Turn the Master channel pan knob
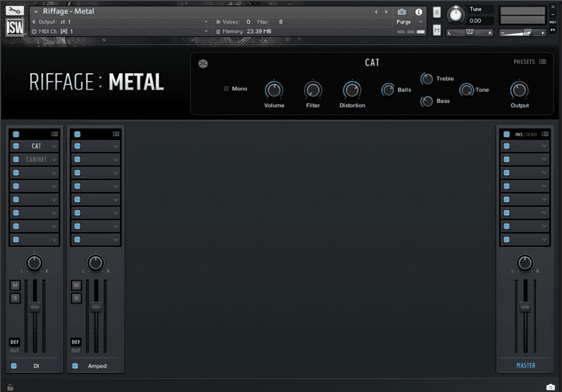562x392 pixels. tap(525, 263)
